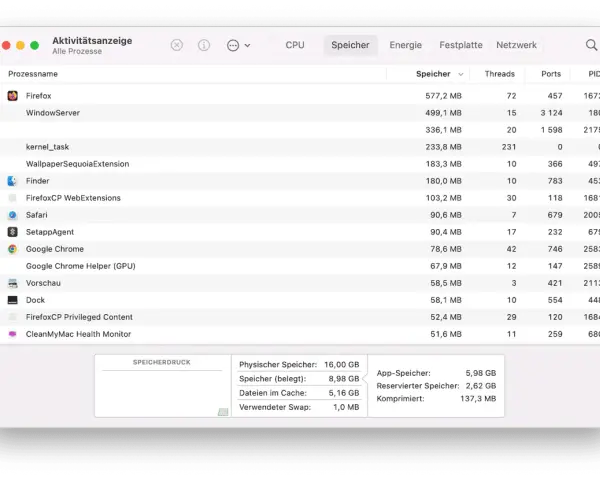Expand the chevron next to ellipsis icon
The image size is (600, 480).
(248, 45)
